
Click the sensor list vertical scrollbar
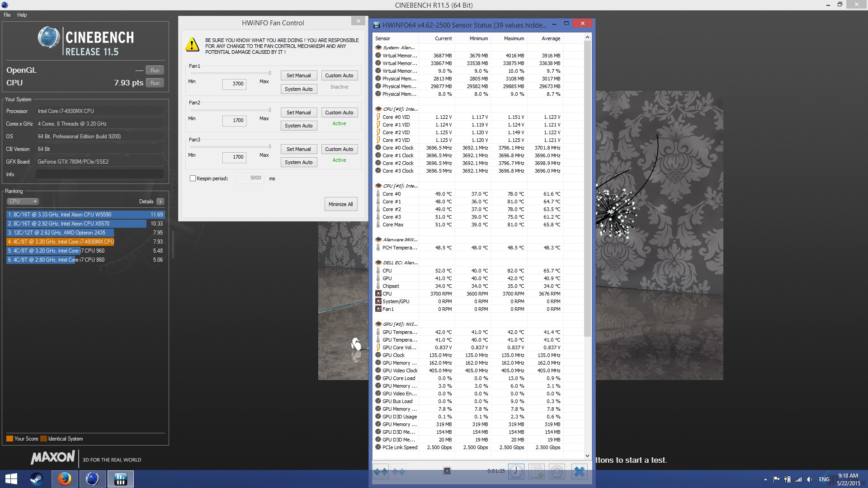pyautogui.click(x=587, y=189)
